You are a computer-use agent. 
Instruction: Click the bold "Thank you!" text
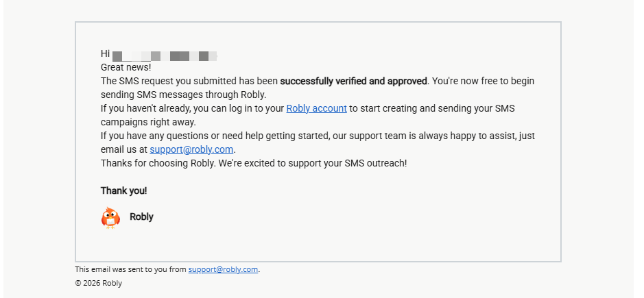click(x=123, y=190)
